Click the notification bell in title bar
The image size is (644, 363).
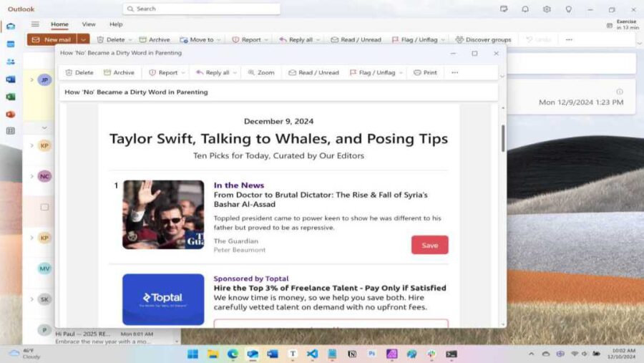click(525, 9)
